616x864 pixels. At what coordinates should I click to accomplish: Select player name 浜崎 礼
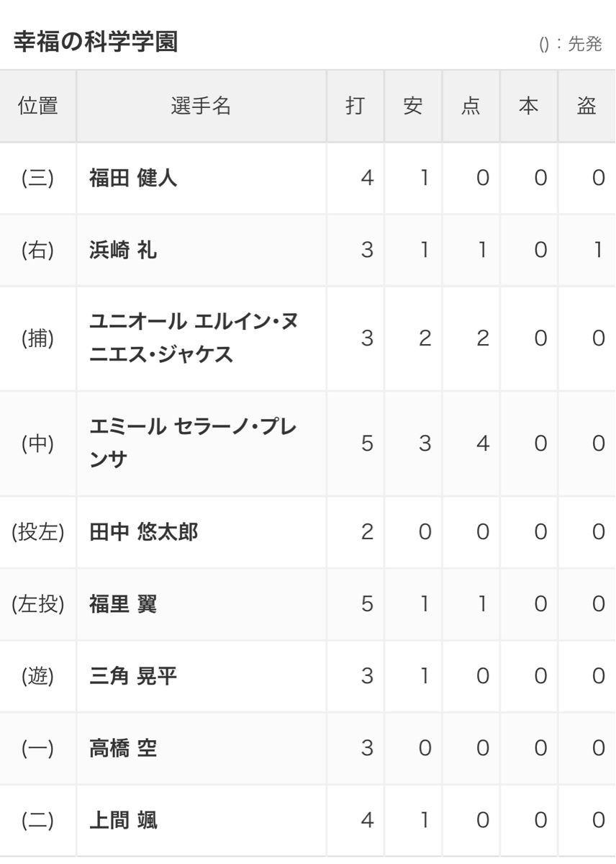coord(123,250)
